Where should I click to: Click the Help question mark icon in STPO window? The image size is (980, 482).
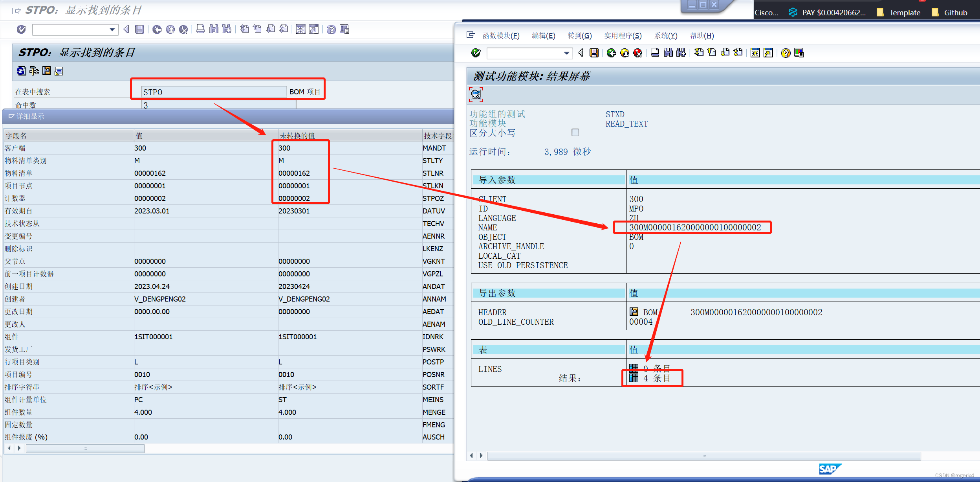coord(331,29)
